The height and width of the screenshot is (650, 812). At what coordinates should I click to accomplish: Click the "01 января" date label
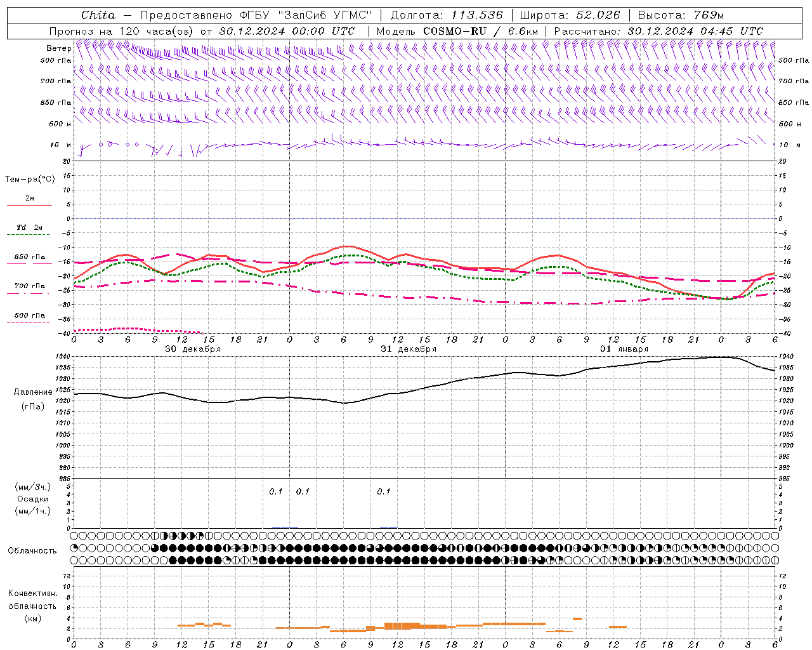pyautogui.click(x=624, y=349)
